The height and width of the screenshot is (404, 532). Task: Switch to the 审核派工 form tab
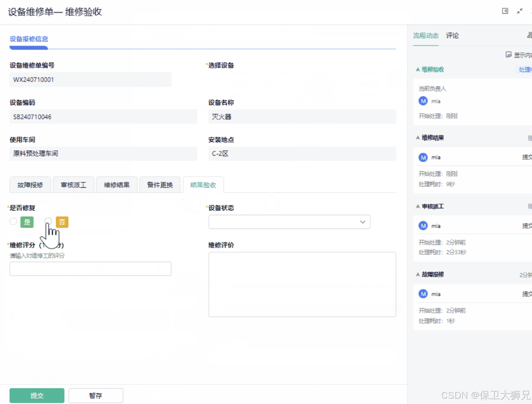74,185
